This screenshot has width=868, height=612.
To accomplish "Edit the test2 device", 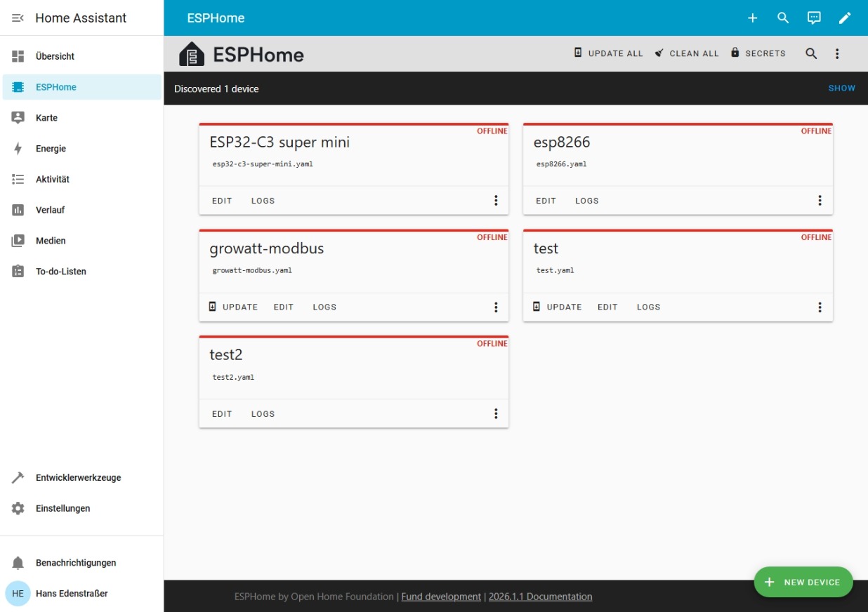I will click(x=222, y=414).
